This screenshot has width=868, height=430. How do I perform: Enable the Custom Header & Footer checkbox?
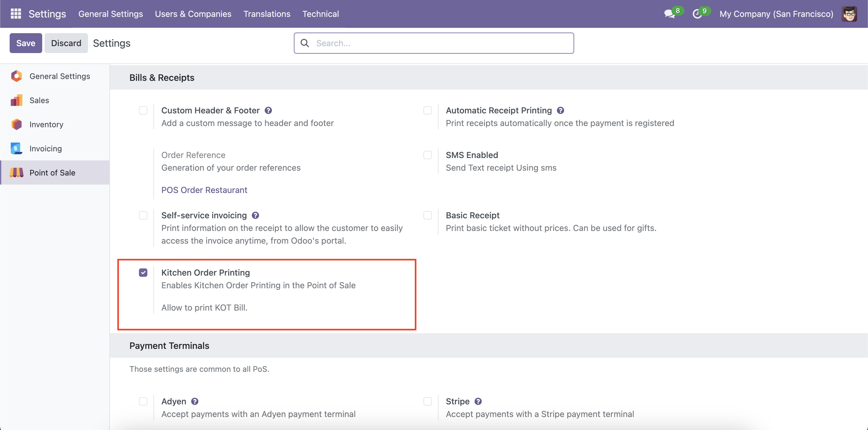click(x=143, y=110)
